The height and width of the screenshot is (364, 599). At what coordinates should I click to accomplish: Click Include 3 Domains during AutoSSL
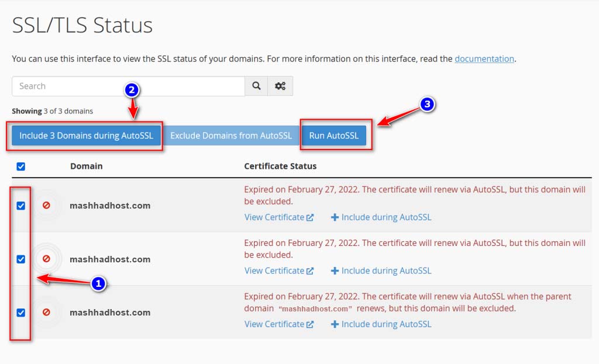tap(85, 135)
